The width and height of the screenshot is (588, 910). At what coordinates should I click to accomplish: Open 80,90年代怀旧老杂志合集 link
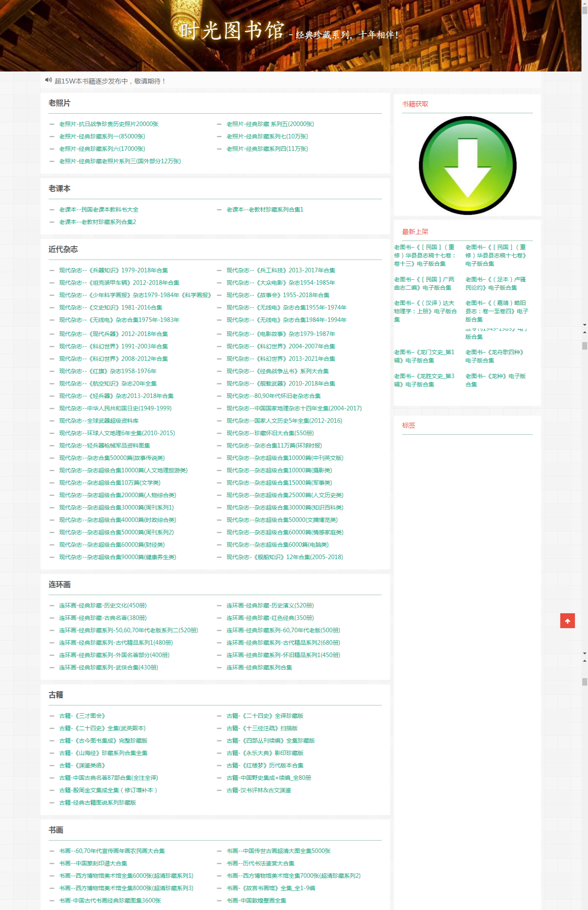(273, 396)
